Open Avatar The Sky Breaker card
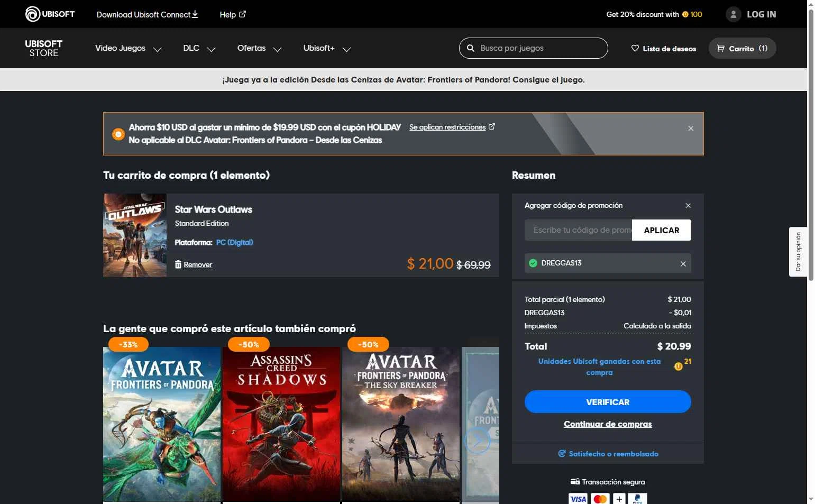This screenshot has width=815, height=504. pyautogui.click(x=401, y=424)
